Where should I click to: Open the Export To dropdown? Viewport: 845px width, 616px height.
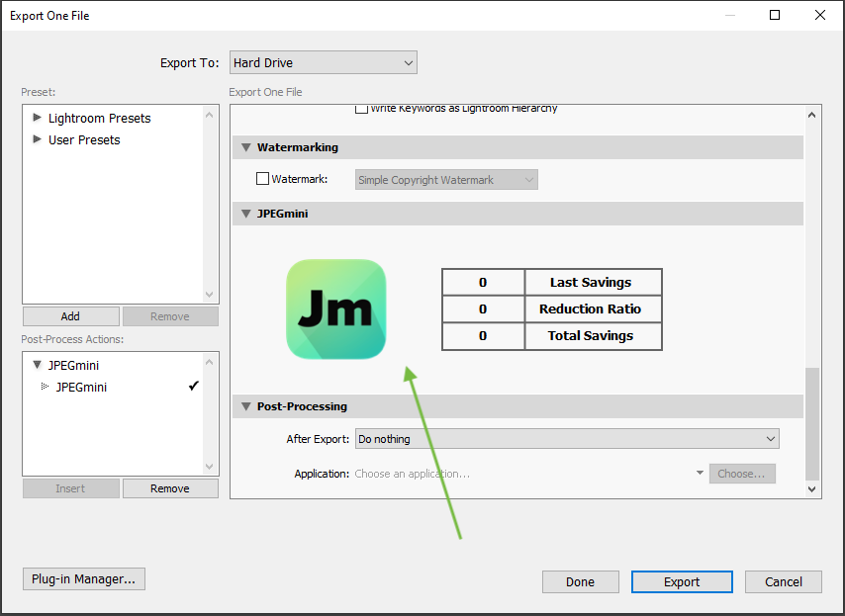click(324, 62)
